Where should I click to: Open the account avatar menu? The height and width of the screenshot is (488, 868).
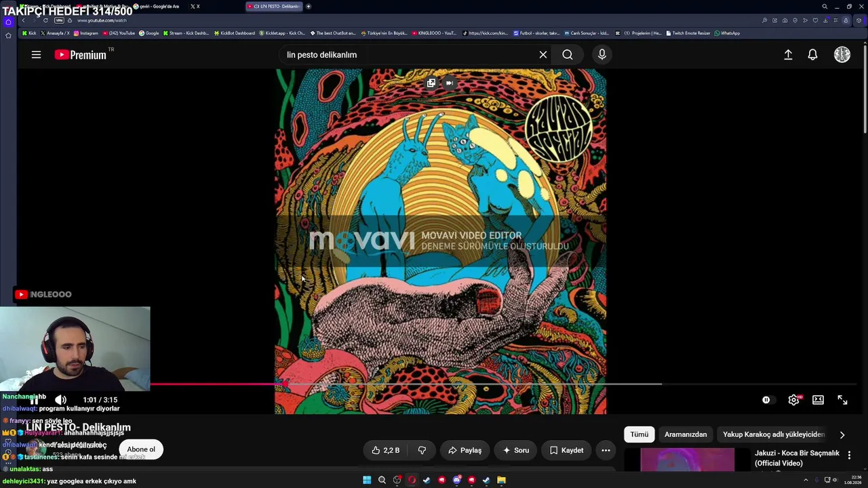842,55
